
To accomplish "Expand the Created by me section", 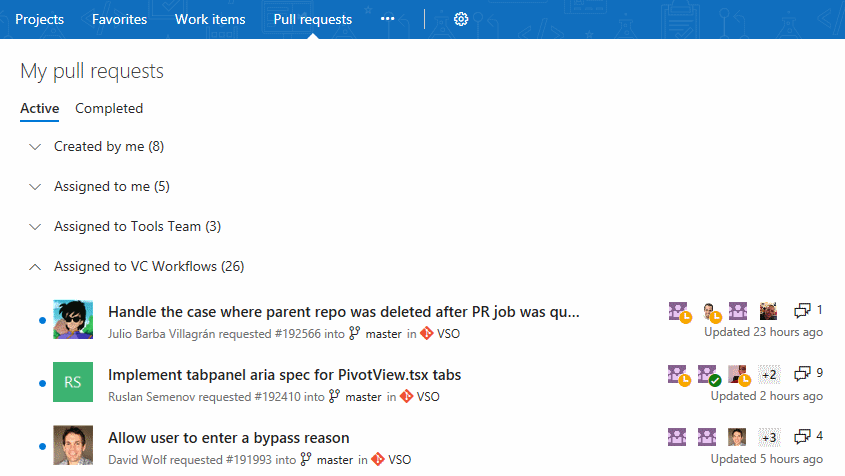I will 36,147.
